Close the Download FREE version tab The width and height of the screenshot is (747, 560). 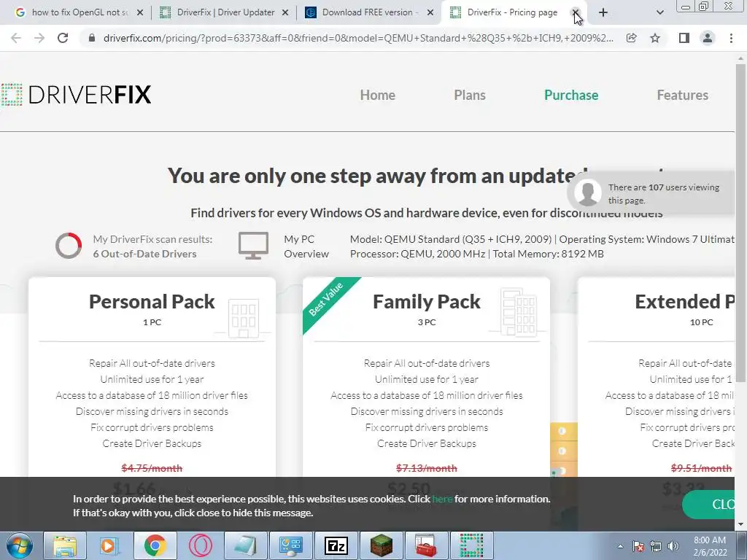coord(430,13)
